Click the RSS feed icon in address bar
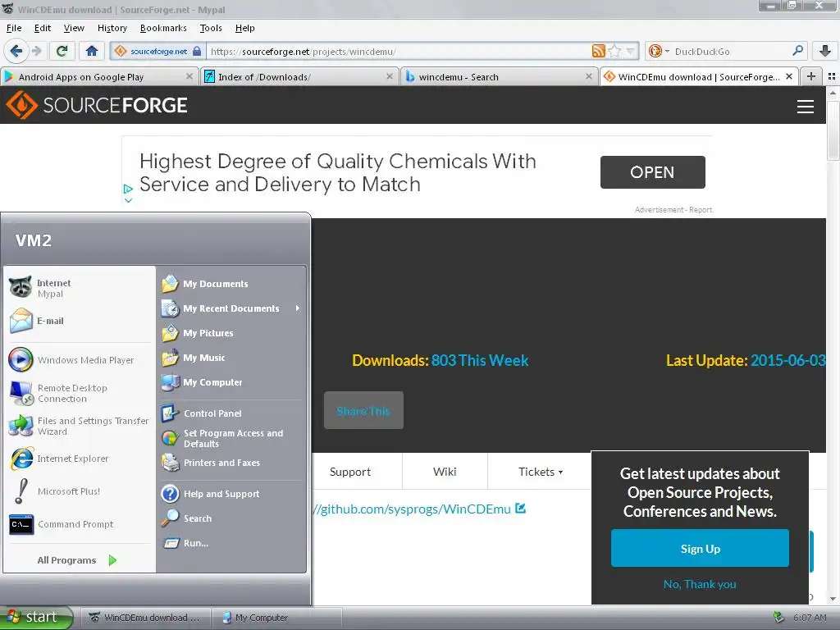The height and width of the screenshot is (630, 840). coord(598,51)
